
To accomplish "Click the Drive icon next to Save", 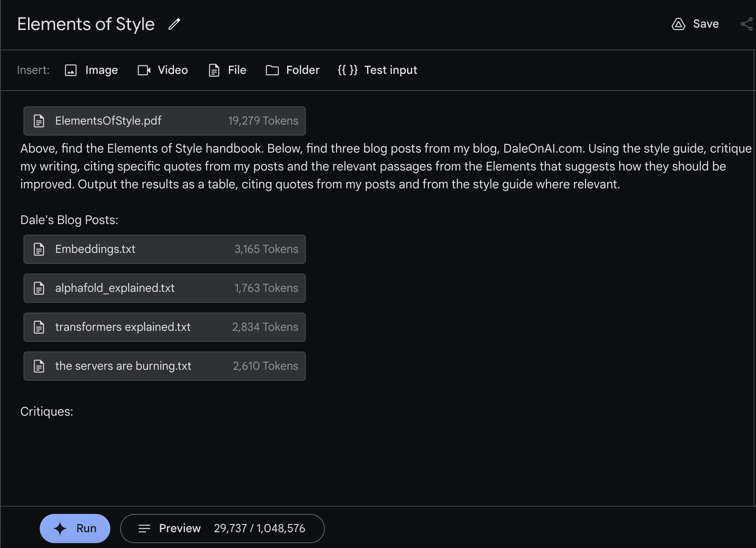I will click(678, 24).
